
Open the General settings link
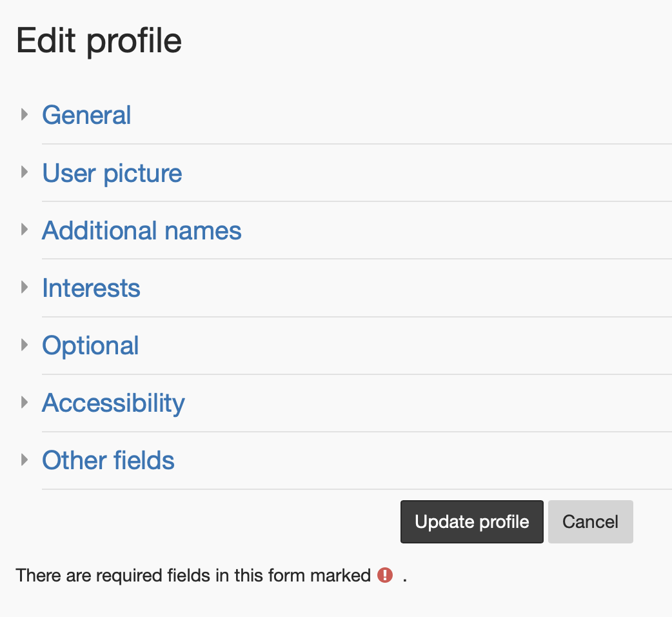tap(86, 115)
